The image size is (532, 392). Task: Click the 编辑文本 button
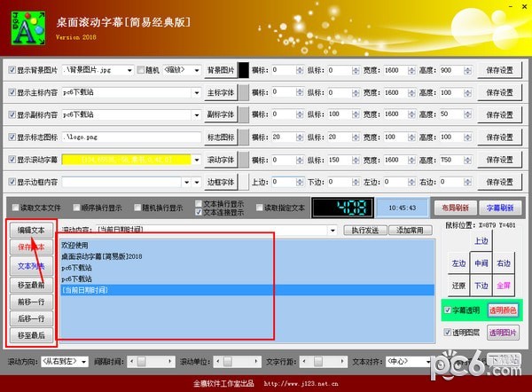coord(31,230)
